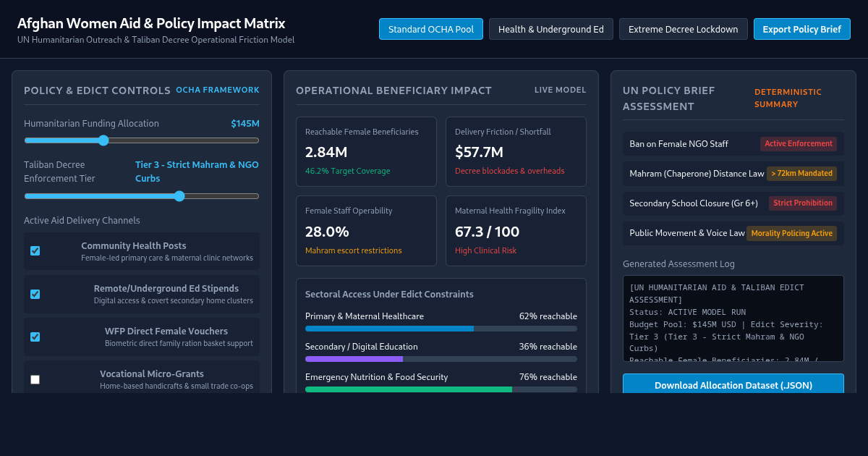868x456 pixels.
Task: Select the Health & Underground Ed preset
Action: (x=551, y=29)
